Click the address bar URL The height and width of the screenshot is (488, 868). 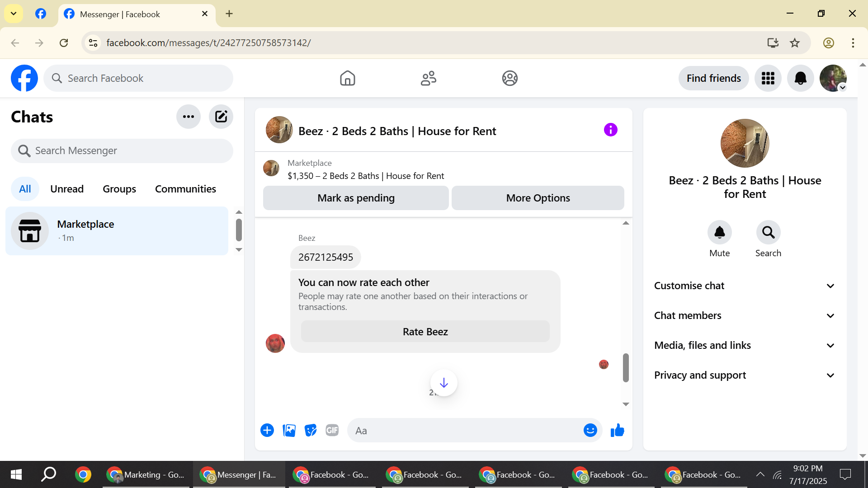(208, 43)
